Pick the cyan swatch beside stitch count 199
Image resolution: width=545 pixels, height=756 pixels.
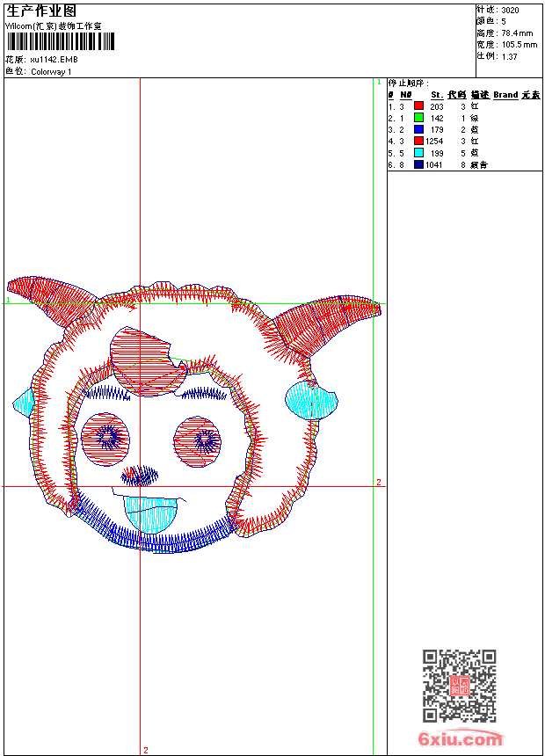click(418, 153)
